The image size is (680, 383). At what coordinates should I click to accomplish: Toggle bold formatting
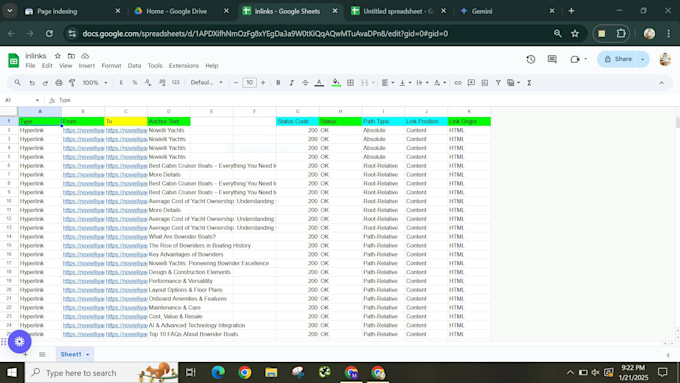pyautogui.click(x=278, y=82)
